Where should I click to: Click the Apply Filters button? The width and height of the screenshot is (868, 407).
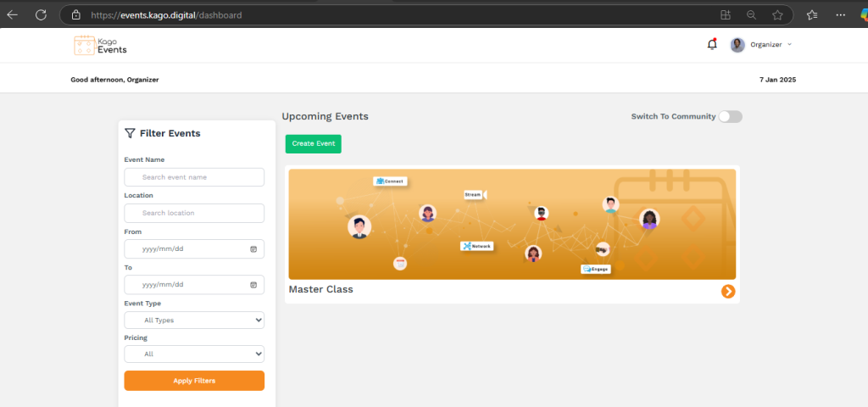tap(194, 381)
